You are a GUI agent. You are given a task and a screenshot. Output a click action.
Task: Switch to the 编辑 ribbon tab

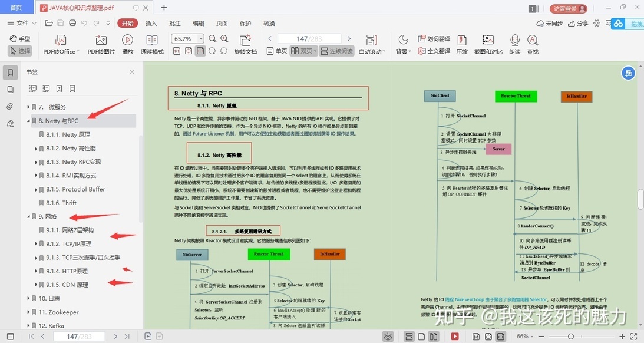pos(199,24)
